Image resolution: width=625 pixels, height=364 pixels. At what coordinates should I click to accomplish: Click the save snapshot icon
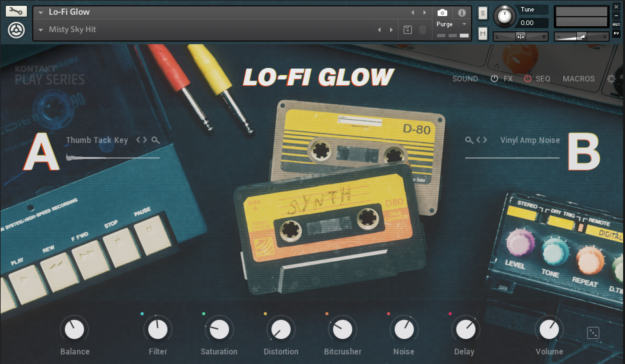(407, 29)
